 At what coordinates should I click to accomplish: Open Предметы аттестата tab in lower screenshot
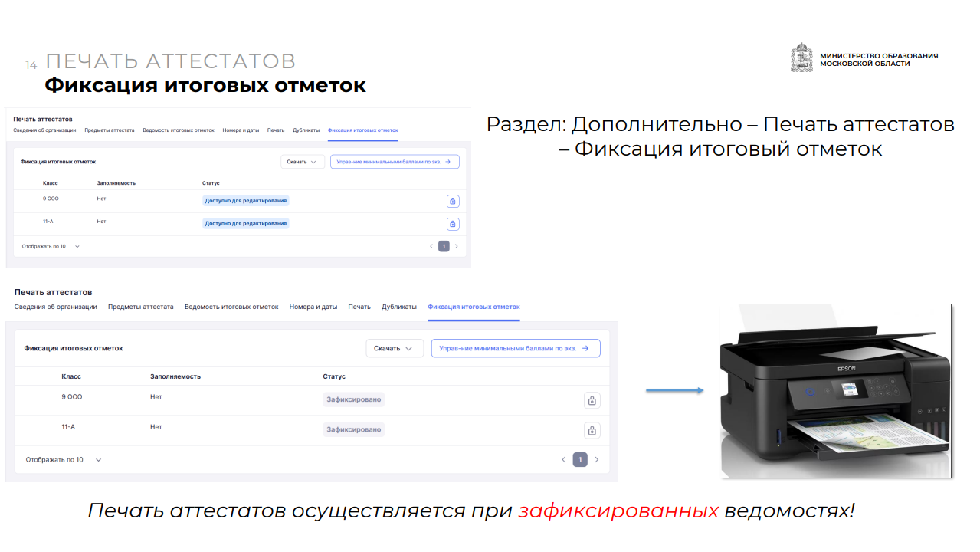[141, 307]
